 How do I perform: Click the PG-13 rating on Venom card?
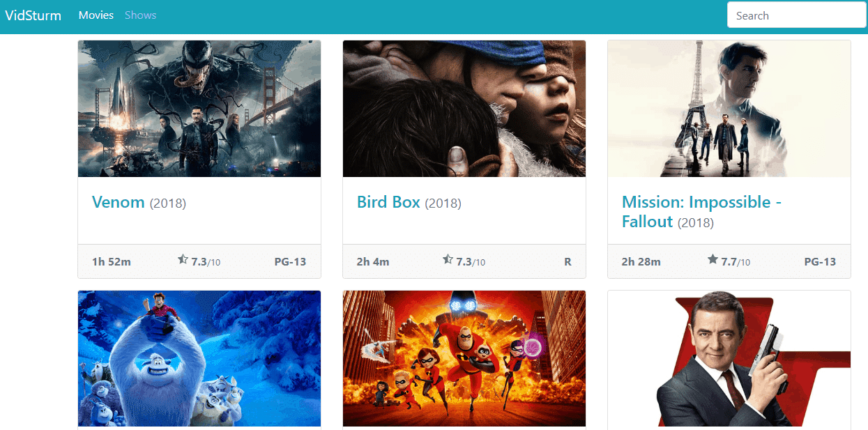pyautogui.click(x=290, y=262)
